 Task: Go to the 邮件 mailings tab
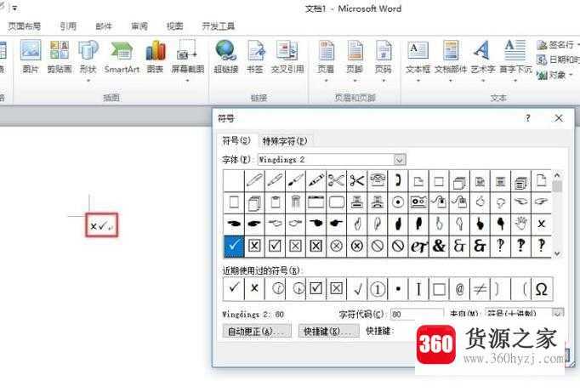[x=104, y=26]
